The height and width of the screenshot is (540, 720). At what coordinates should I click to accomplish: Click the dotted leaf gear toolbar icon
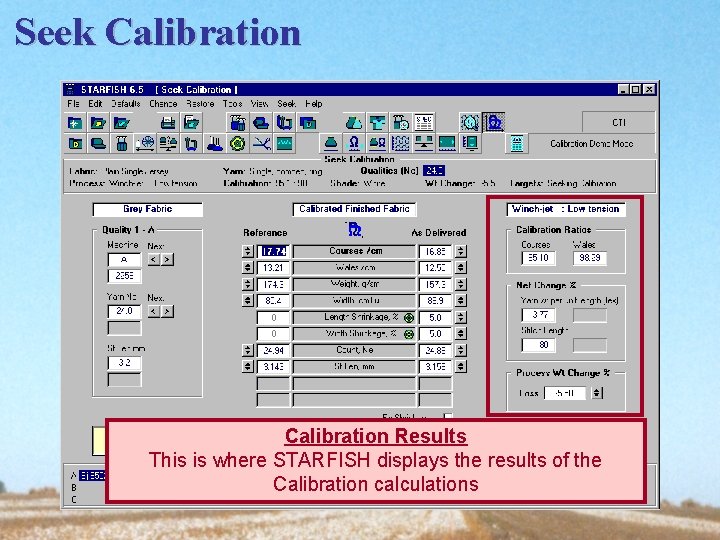coord(470,123)
